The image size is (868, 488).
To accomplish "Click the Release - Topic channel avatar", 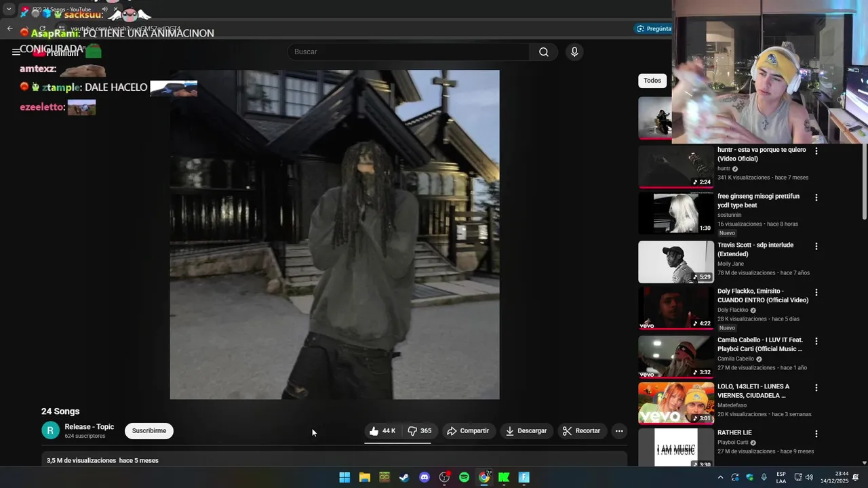I will tap(50, 430).
